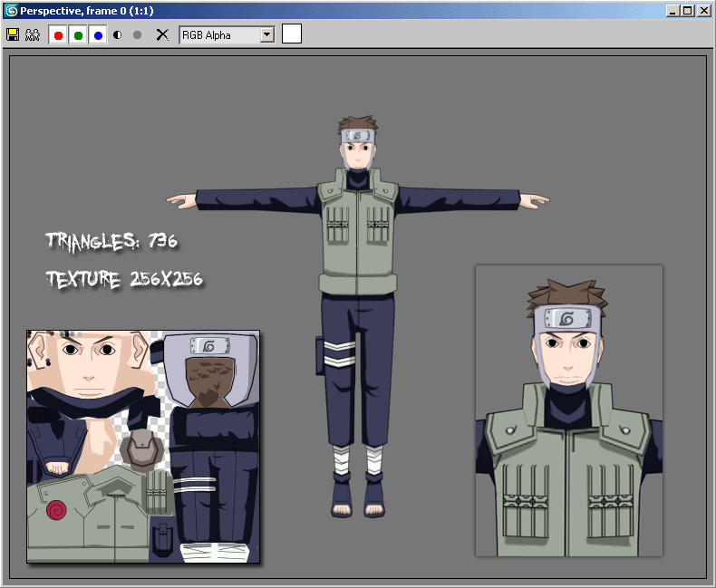Image resolution: width=716 pixels, height=588 pixels.
Task: Toggle the blue channel button
Action: click(98, 35)
